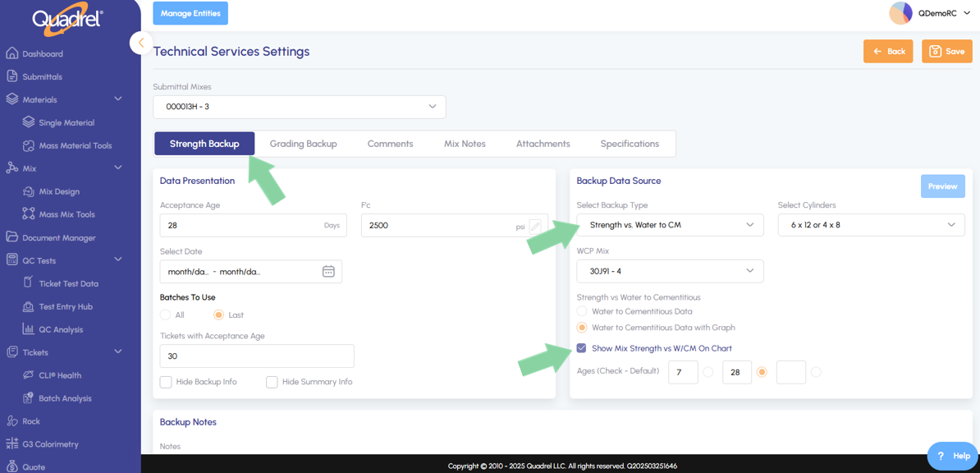
Task: Click the Acceptance Age input field
Action: point(253,225)
